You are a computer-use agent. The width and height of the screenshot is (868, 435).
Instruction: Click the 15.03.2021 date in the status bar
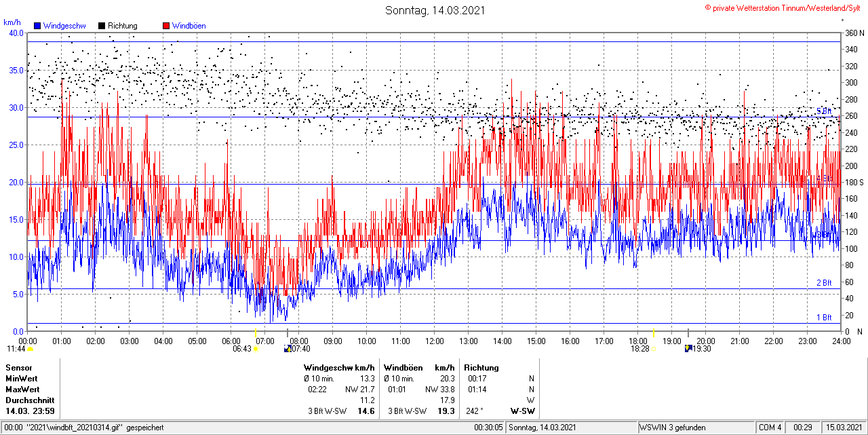click(844, 428)
